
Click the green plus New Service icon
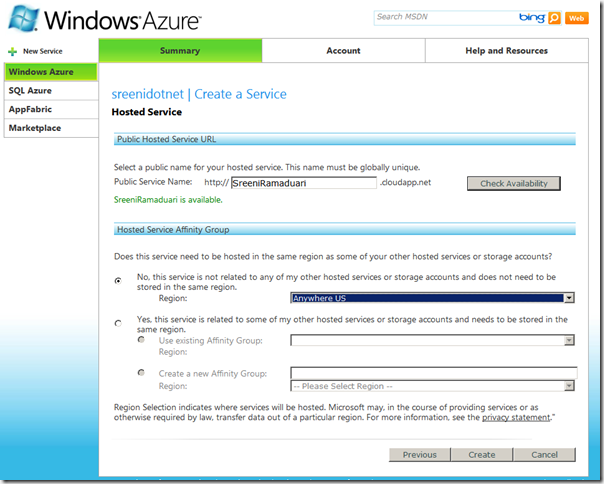[12, 51]
